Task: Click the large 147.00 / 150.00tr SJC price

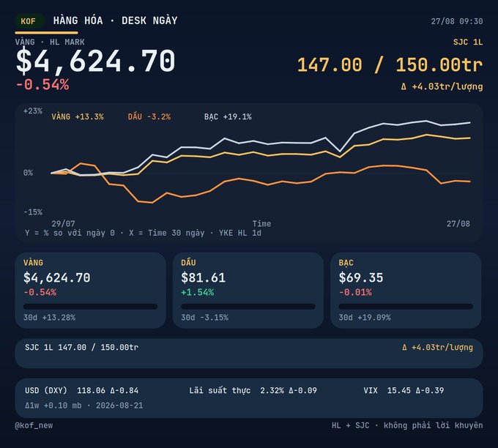Action: coord(390,64)
